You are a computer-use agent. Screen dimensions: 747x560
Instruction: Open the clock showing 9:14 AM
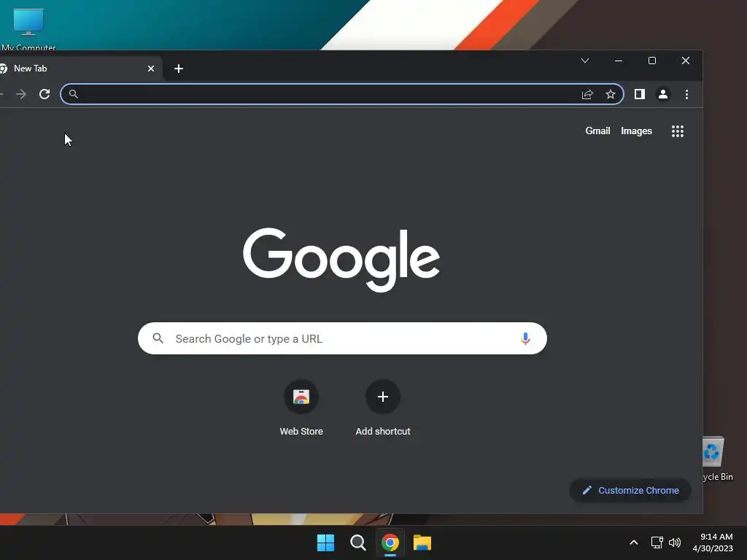click(713, 542)
